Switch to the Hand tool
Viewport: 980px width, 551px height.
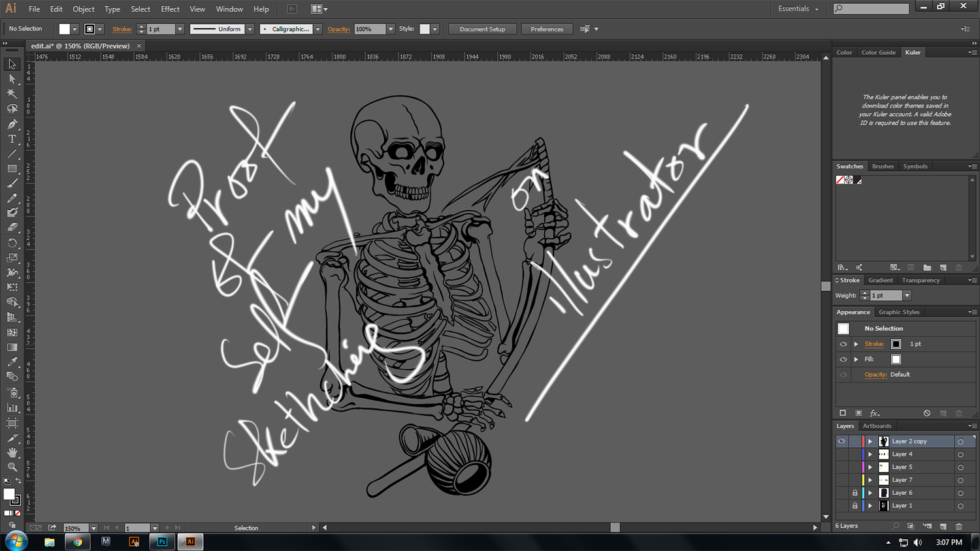coord(12,452)
